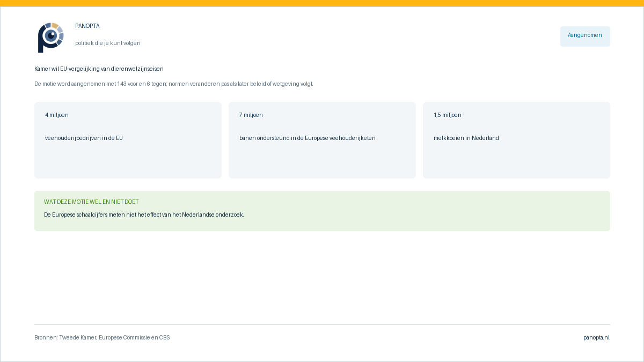Screen dimensions: 644x362
Task: Click the '7 miljoen' figure
Action: pyautogui.click(x=251, y=115)
